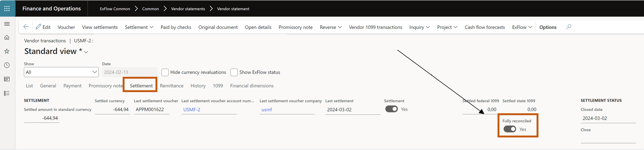Click Paid by checks button
This screenshot has width=644, height=150.
176,27
